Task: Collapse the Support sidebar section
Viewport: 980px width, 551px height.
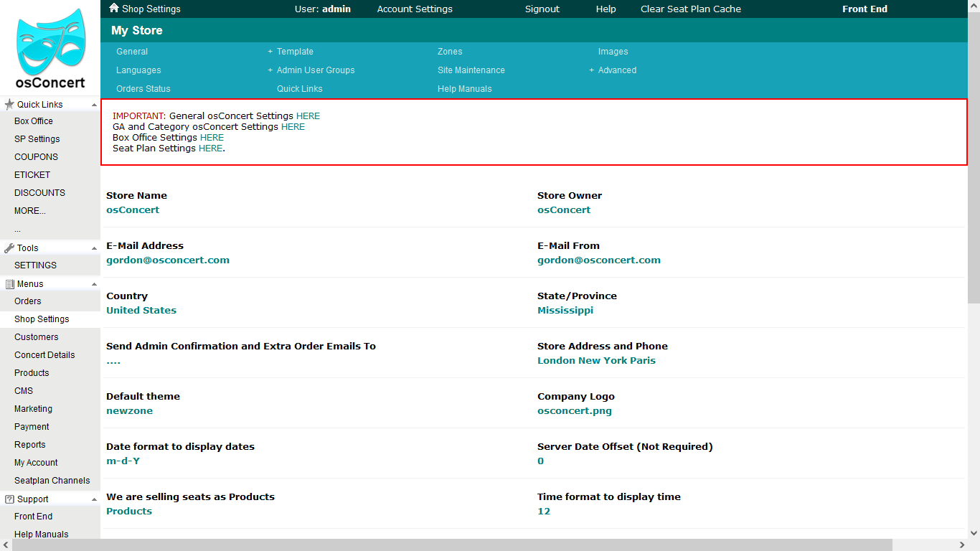Action: click(x=94, y=499)
